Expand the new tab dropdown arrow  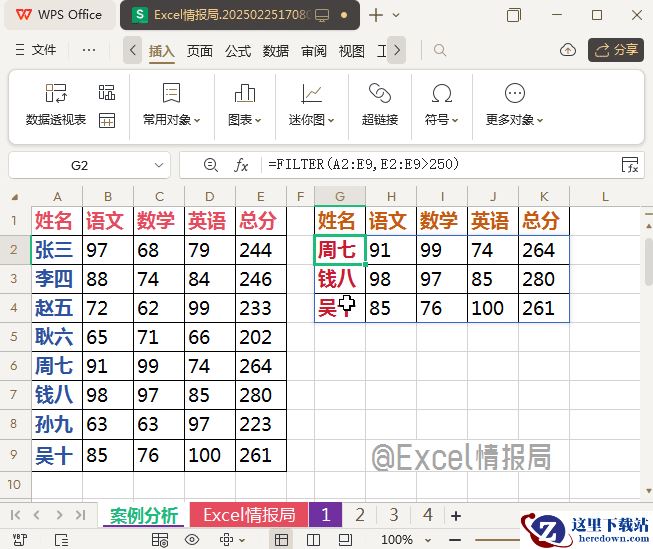coord(396,15)
